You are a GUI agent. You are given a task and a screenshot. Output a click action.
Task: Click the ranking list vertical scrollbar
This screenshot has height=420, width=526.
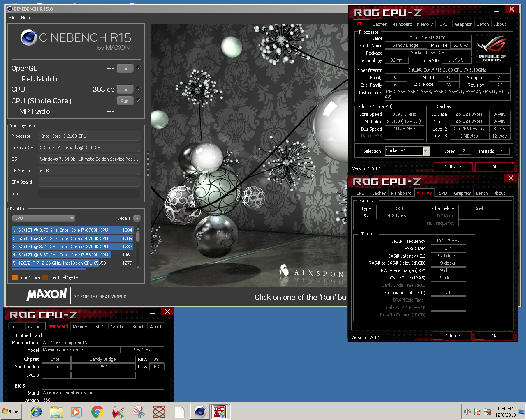[138, 248]
